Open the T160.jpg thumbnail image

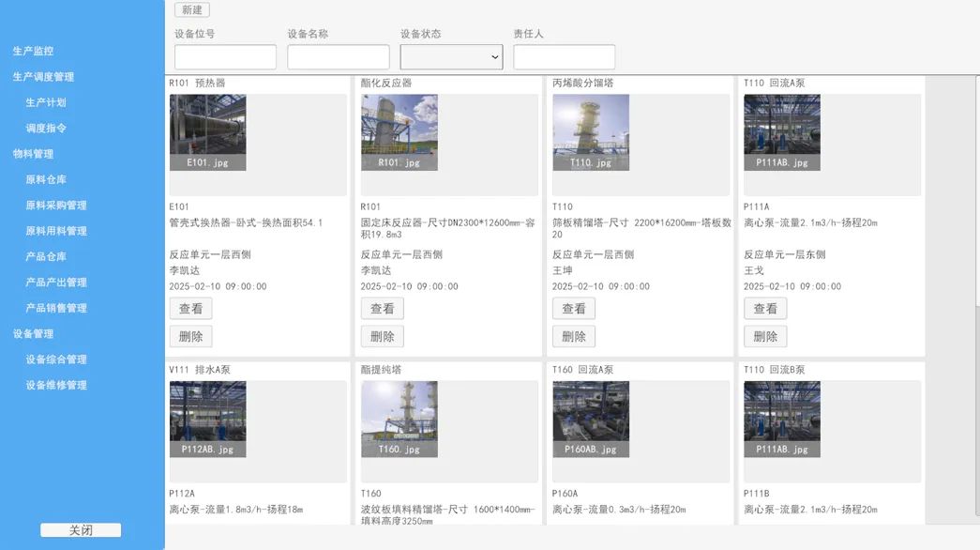click(400, 420)
